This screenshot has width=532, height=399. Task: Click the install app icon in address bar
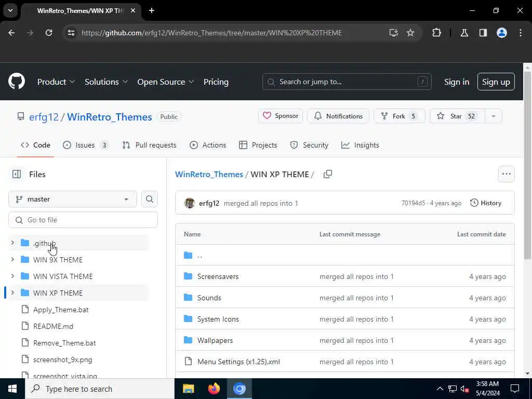click(x=394, y=33)
